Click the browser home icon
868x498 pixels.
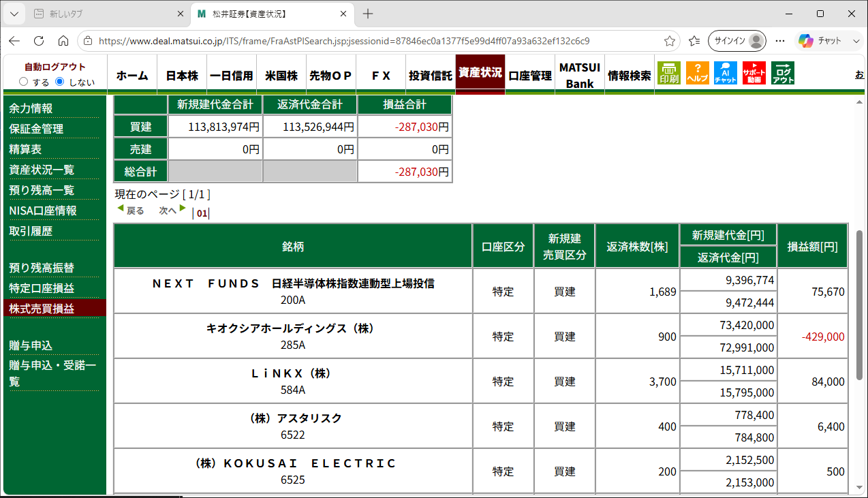click(x=63, y=41)
